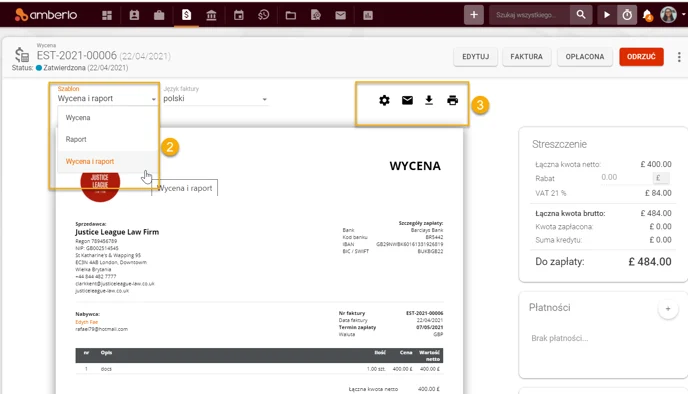Download the estimate document
The width and height of the screenshot is (688, 394).
[x=429, y=100]
